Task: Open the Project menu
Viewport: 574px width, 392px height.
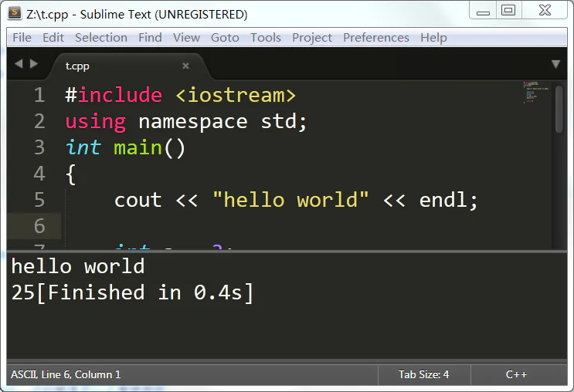Action: (312, 38)
